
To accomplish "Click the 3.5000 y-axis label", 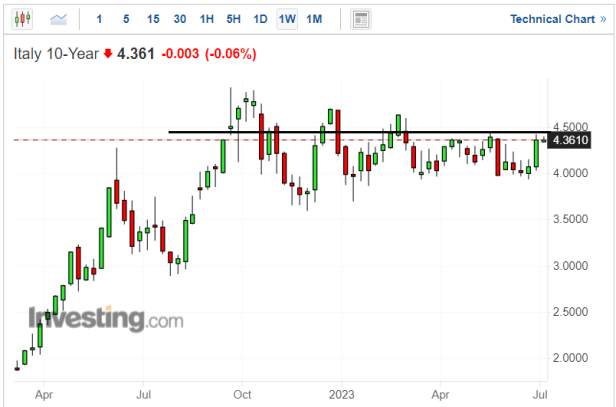I will pos(571,219).
